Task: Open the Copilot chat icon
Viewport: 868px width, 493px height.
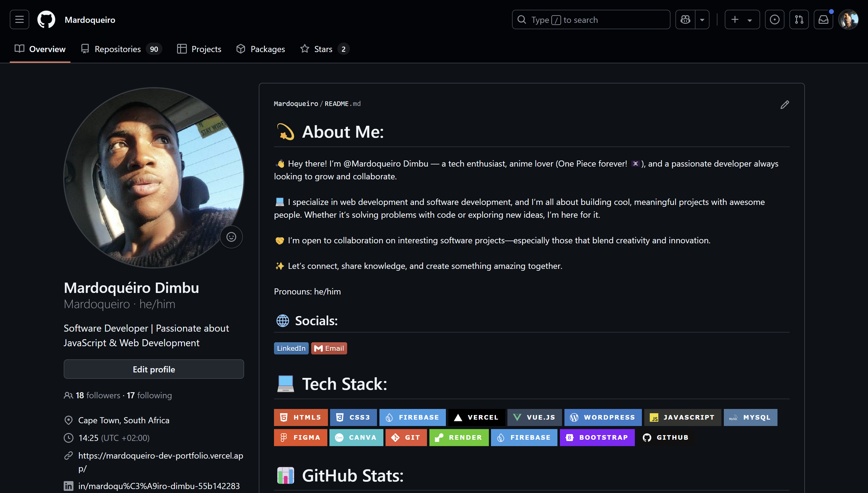Action: (x=685, y=19)
